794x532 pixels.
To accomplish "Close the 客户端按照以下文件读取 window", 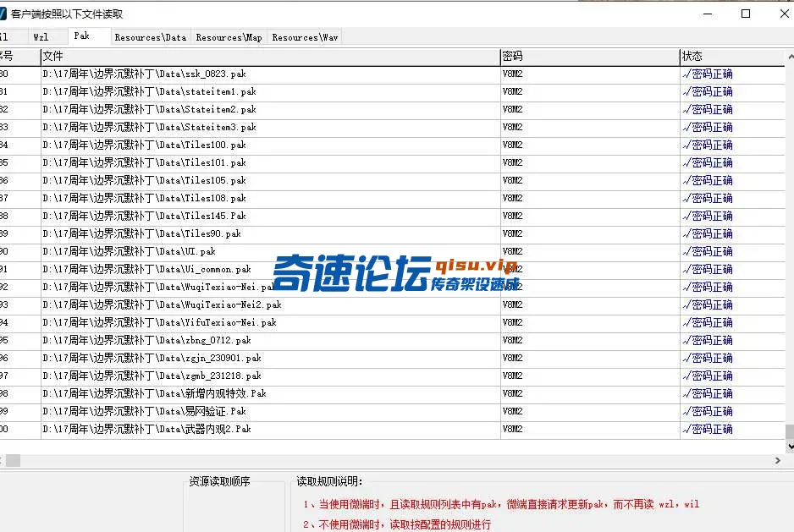I will click(x=784, y=14).
